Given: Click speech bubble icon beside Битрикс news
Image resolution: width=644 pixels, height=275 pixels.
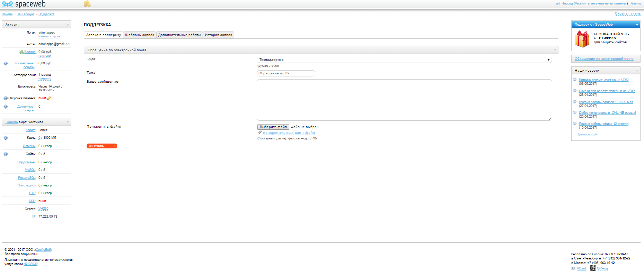Looking at the screenshot, I should point(575,80).
